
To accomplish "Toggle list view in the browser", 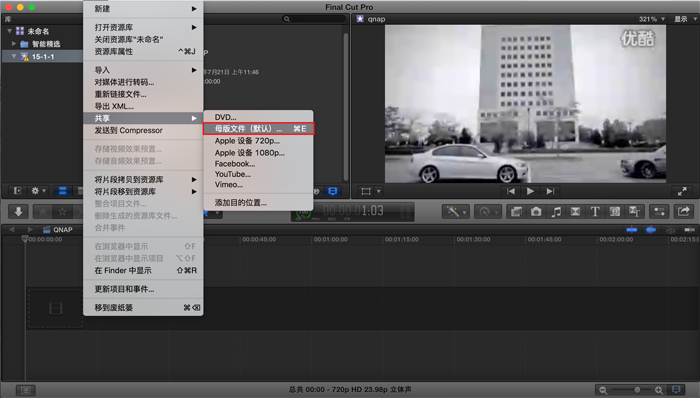I will 62,191.
